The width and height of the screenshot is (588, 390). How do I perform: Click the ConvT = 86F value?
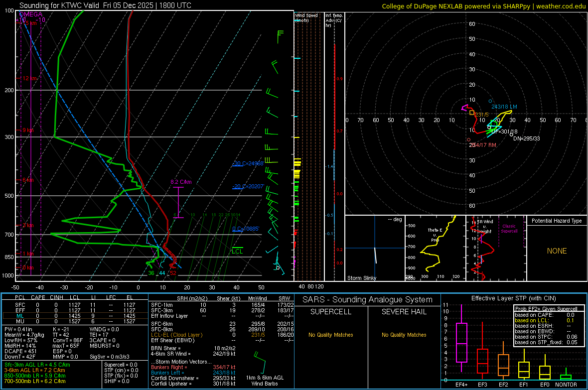coord(67,341)
